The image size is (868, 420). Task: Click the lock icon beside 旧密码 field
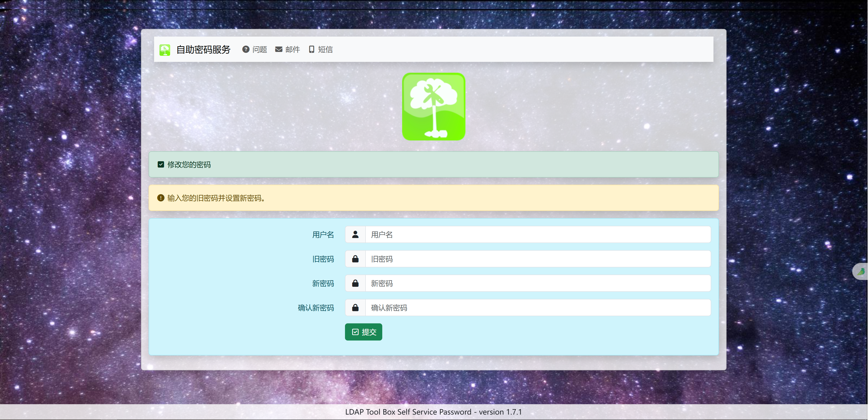pos(355,259)
